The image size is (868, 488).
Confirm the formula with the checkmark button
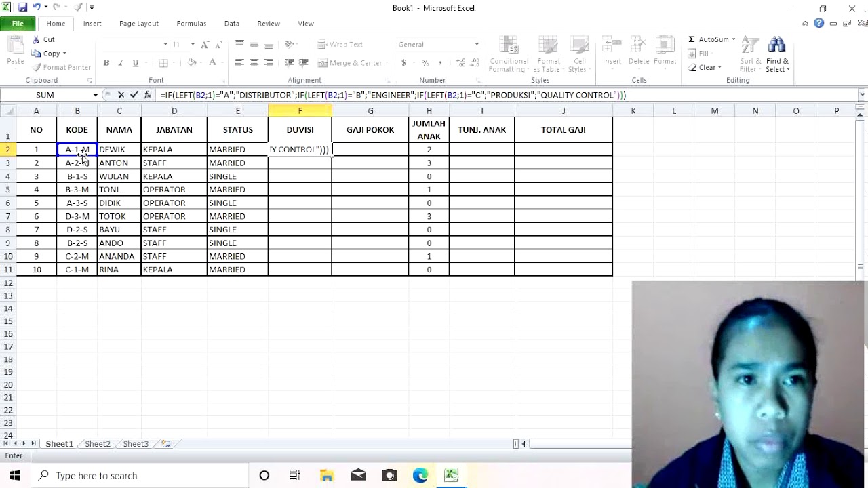(134, 95)
